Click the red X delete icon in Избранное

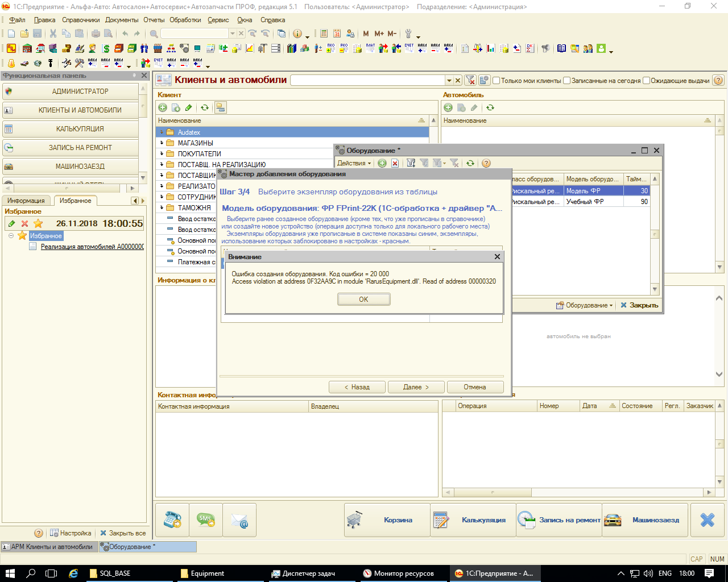(x=24, y=223)
